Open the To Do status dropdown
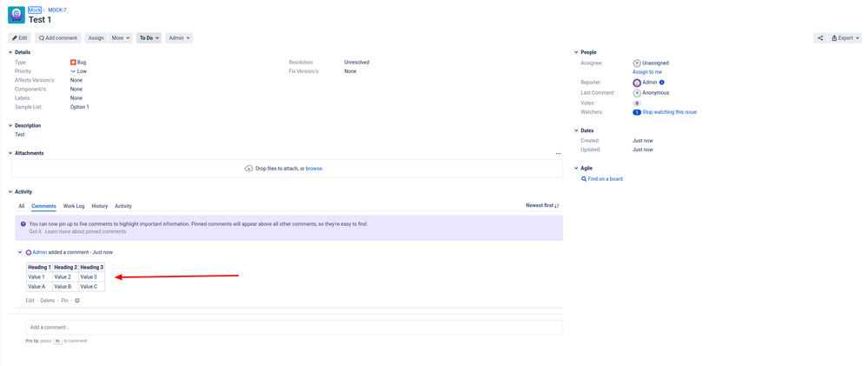The width and height of the screenshot is (868, 366). 149,38
